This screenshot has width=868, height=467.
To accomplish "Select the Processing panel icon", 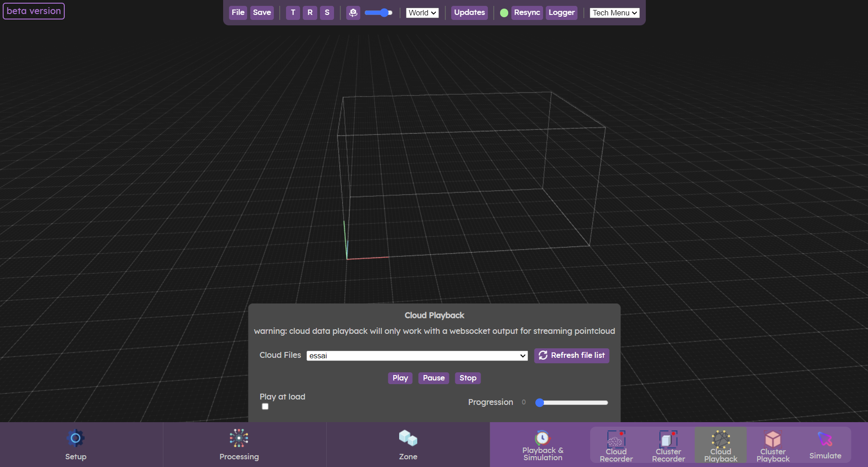I will pyautogui.click(x=238, y=439).
